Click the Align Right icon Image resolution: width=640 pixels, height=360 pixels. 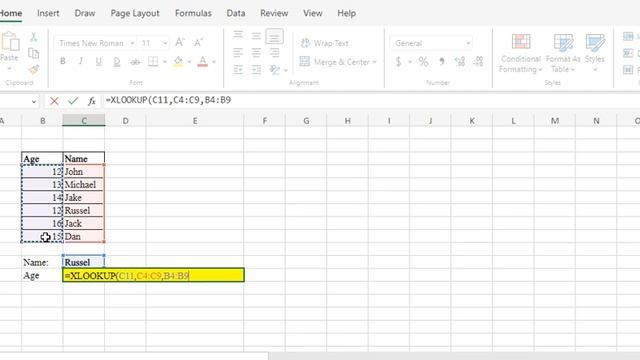tap(274, 53)
